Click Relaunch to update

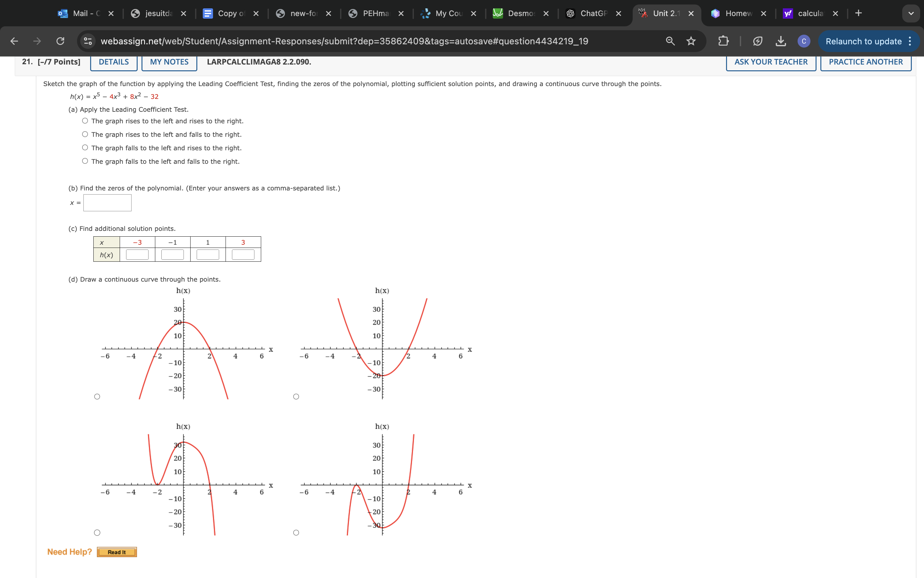pyautogui.click(x=863, y=41)
